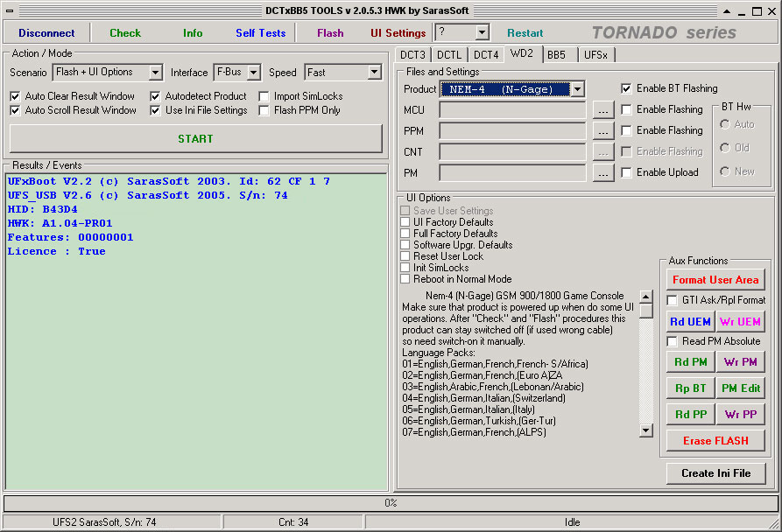Image resolution: width=782 pixels, height=532 pixels.
Task: Click the START button
Action: pos(195,138)
